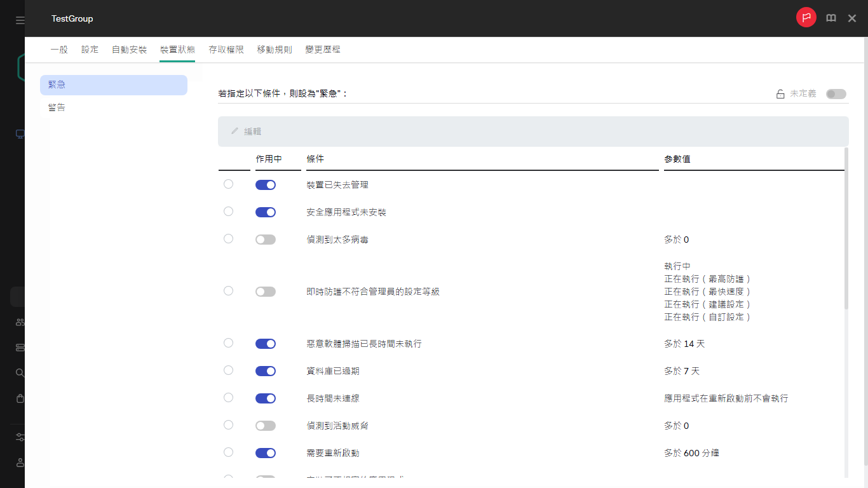The width and height of the screenshot is (868, 488).
Task: Select 警告 in the left panel
Action: click(57, 107)
